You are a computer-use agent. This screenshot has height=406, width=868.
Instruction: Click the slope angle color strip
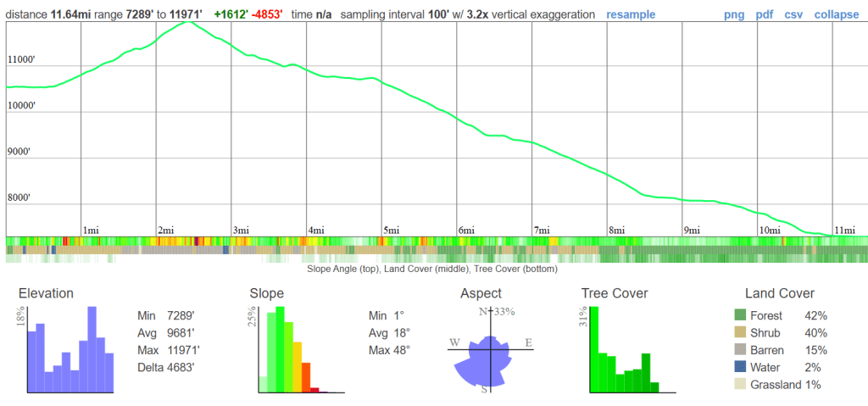click(434, 242)
